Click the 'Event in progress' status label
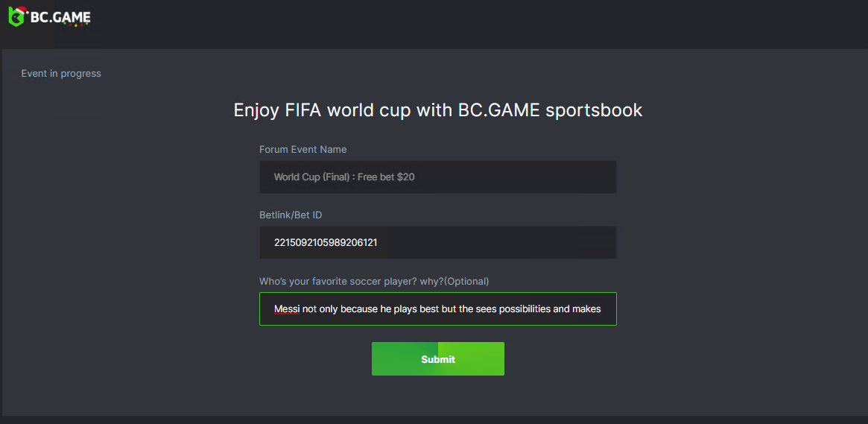 point(61,73)
